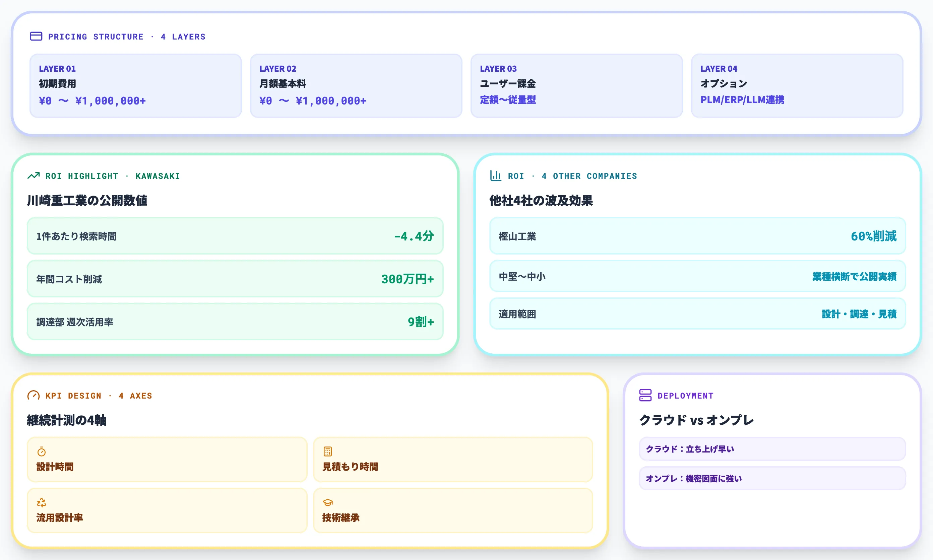Click the 適用範囲 row

697,313
